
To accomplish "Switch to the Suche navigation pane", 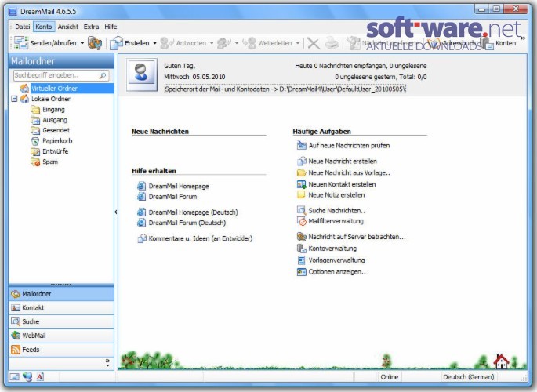I will [61, 321].
